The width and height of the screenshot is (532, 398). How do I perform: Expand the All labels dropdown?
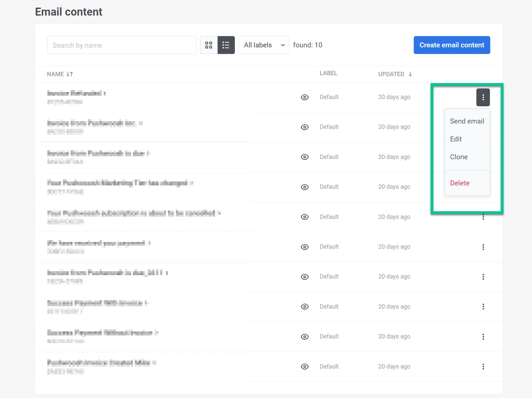tap(264, 45)
